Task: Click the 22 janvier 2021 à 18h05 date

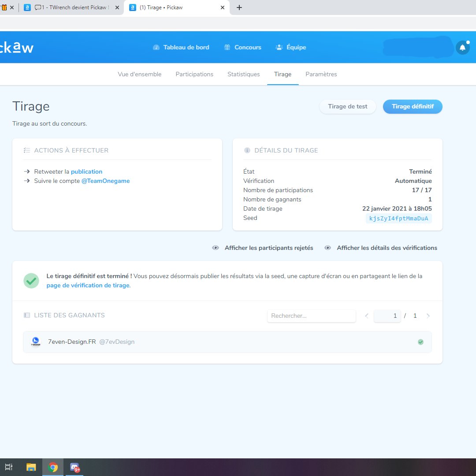Action: [397, 208]
